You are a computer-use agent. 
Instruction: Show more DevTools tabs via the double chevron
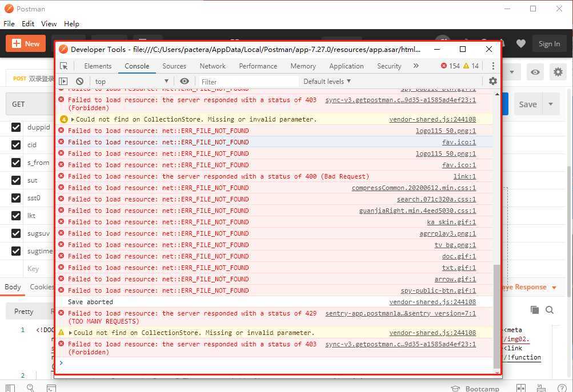point(416,66)
